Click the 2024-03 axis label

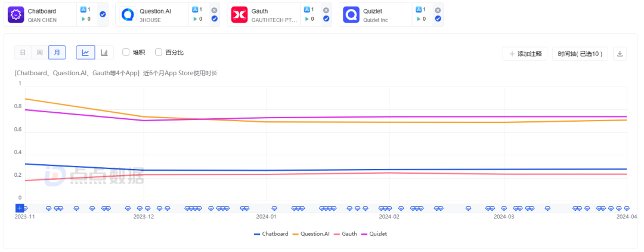(504, 216)
